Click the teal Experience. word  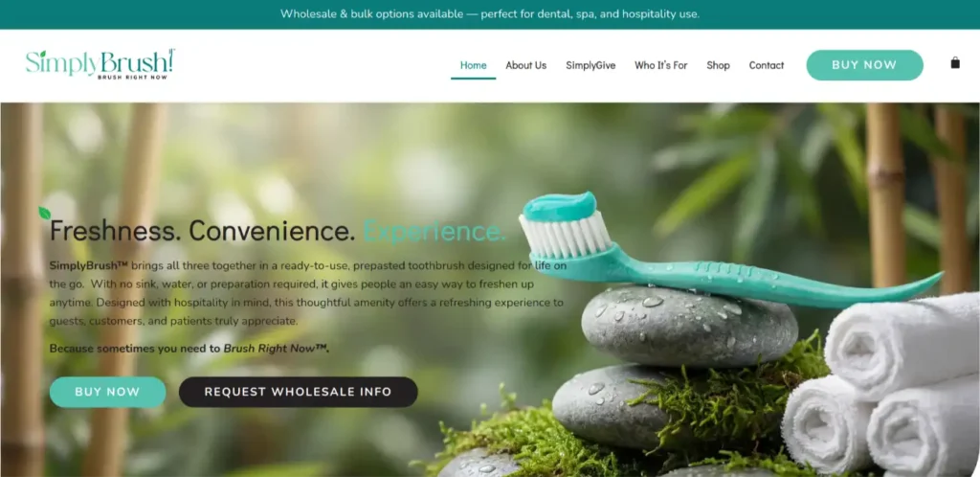pyautogui.click(x=434, y=231)
